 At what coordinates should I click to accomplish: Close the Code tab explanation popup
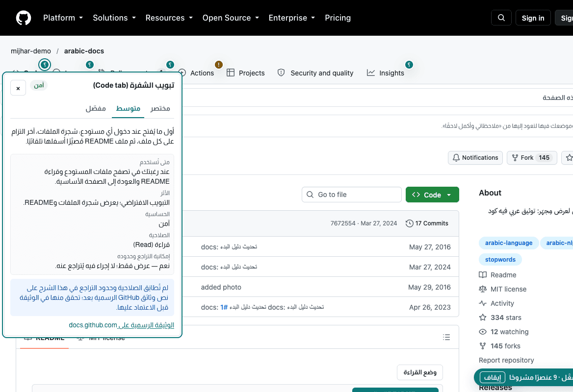(x=18, y=88)
